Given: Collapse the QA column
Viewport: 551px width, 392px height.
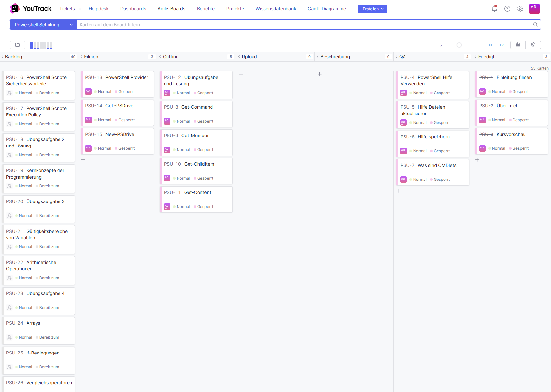Looking at the screenshot, I should [397, 57].
